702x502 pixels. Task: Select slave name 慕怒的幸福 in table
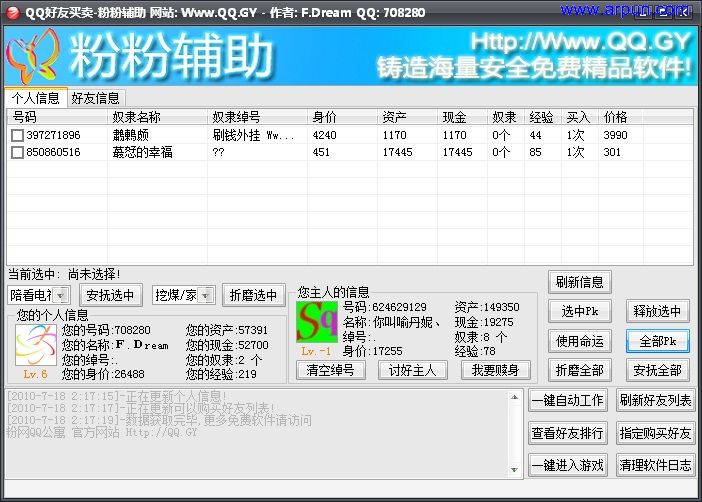coord(143,152)
